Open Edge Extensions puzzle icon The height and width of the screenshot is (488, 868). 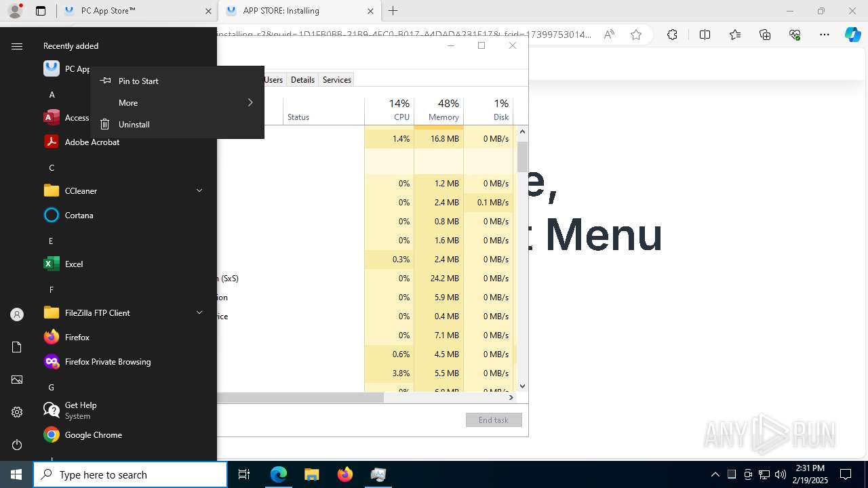[672, 35]
